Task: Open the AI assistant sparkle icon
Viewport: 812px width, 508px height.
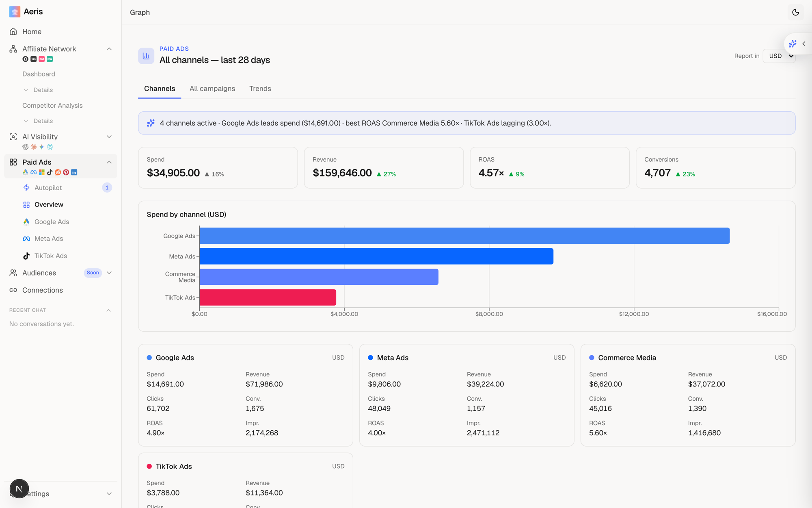Action: pos(793,44)
